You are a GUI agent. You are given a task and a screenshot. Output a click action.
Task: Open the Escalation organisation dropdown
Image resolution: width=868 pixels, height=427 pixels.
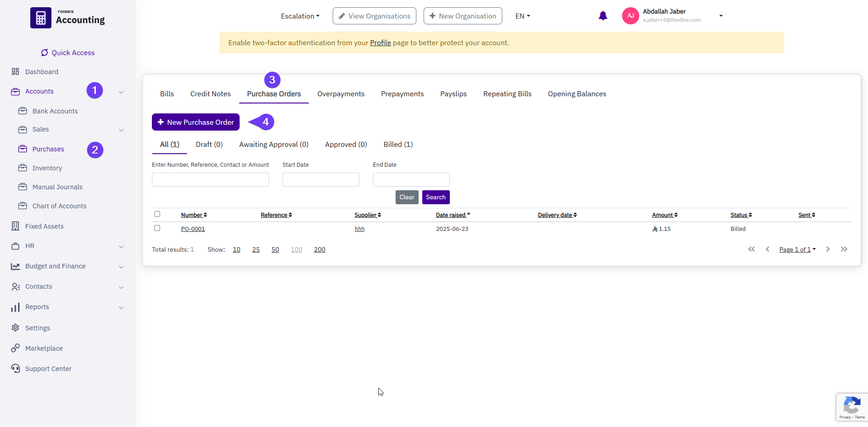pyautogui.click(x=300, y=16)
